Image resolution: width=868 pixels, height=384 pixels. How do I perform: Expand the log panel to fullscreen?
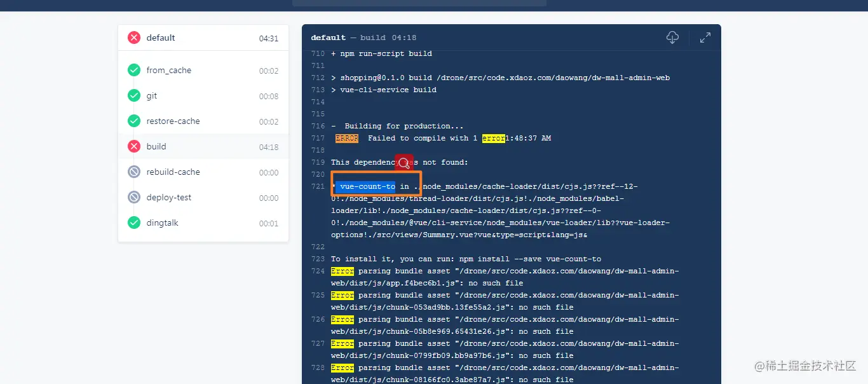(705, 38)
